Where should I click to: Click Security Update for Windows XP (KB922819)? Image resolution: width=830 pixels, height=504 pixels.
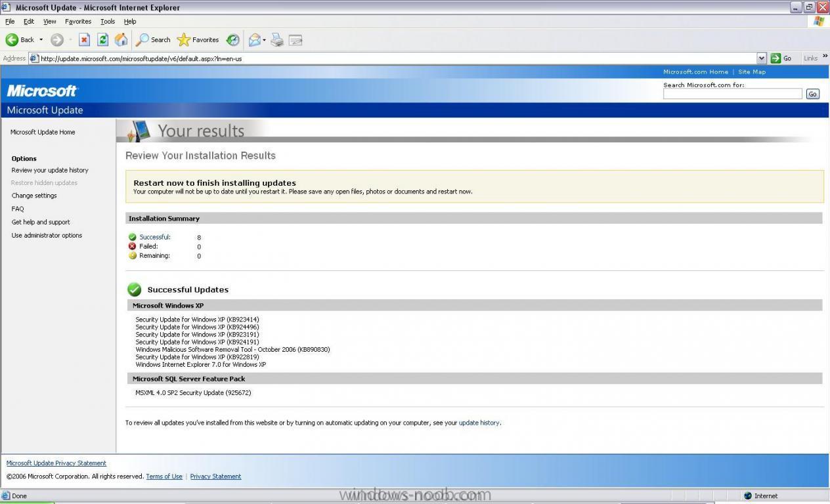[x=198, y=357]
